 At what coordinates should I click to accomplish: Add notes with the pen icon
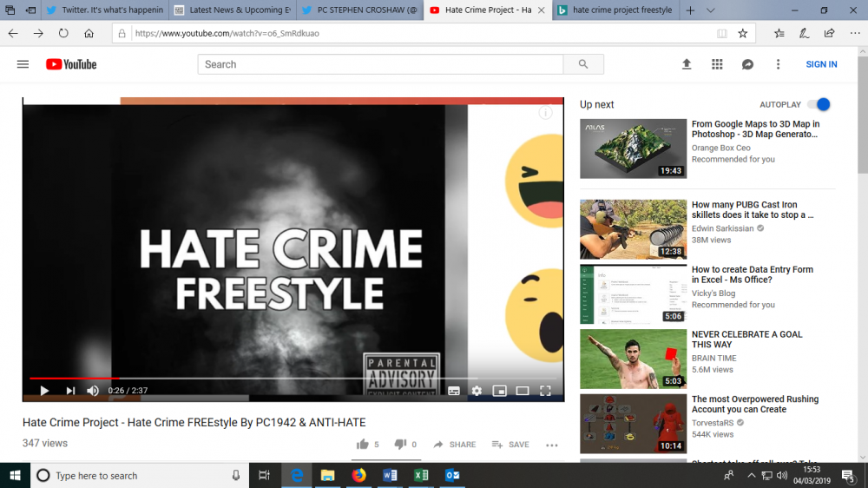[x=804, y=33]
